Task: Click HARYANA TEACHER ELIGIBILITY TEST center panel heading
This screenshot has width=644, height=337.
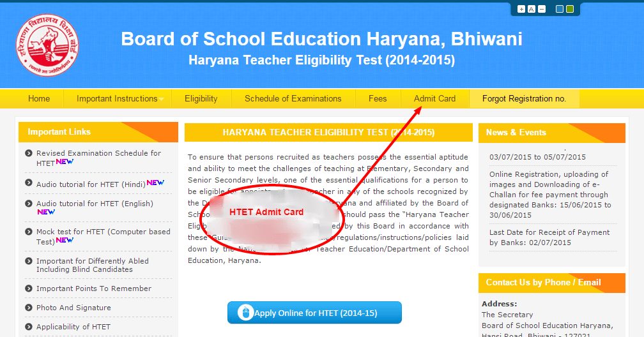Action: tap(328, 133)
